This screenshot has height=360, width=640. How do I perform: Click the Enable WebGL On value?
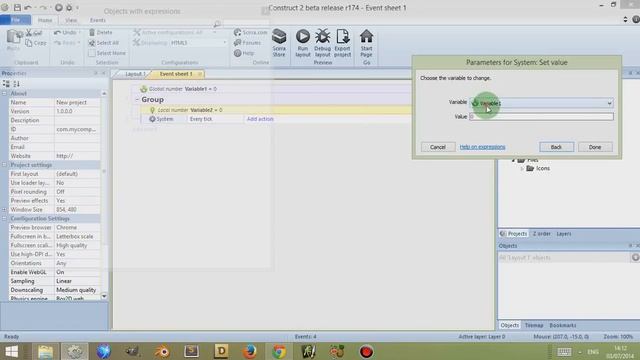(x=77, y=272)
